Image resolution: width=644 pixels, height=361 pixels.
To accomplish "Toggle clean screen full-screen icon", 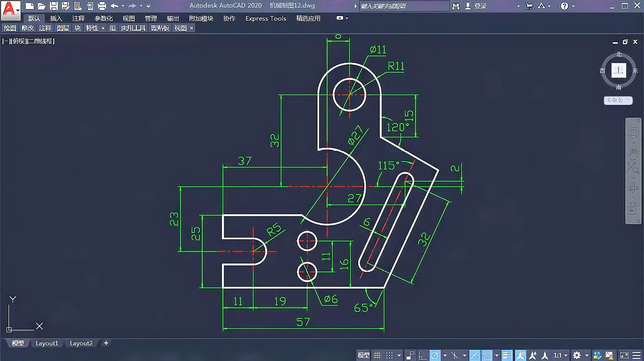I will coord(624,355).
